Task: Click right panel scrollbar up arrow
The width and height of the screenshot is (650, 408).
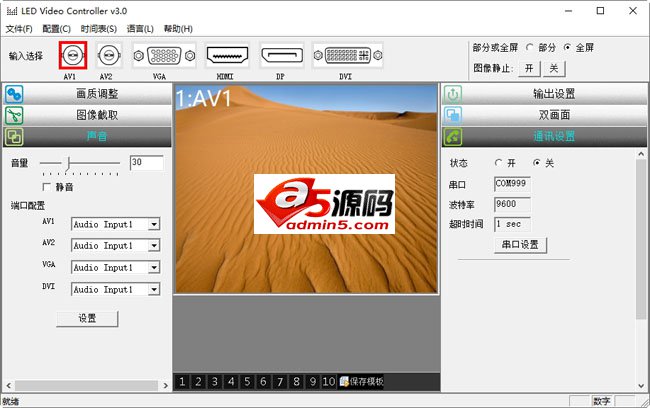Action: [x=641, y=154]
